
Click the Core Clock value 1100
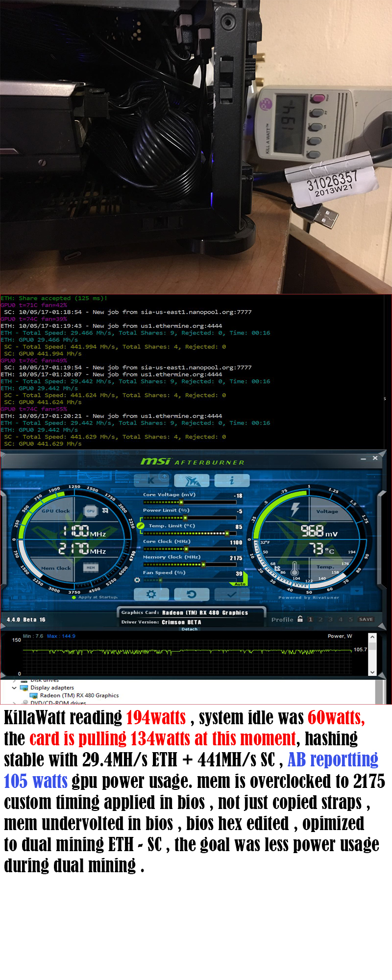(236, 542)
